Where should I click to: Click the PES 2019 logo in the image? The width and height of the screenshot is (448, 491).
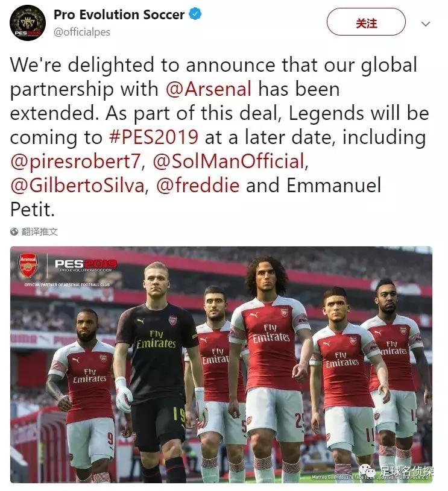pyautogui.click(x=86, y=265)
